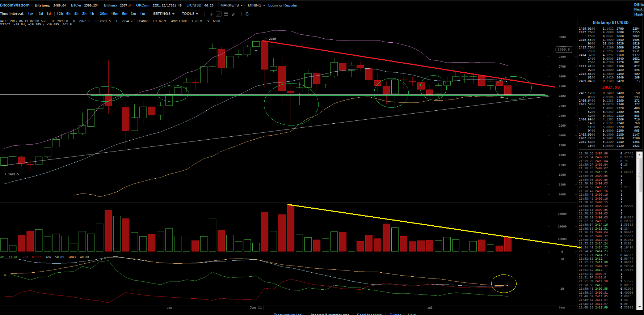This screenshot has height=315, width=644.
Task: Click the +DI: 33.04 indicator value
Action: 9,257
